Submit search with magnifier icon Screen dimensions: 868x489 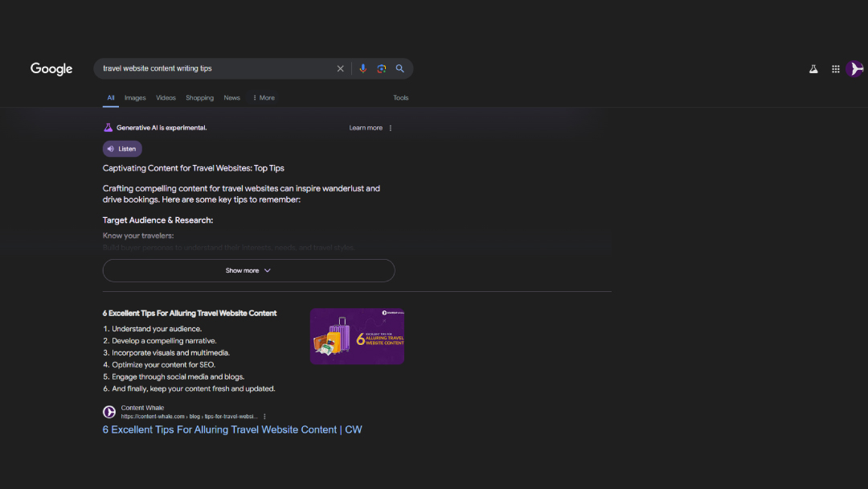(x=399, y=68)
